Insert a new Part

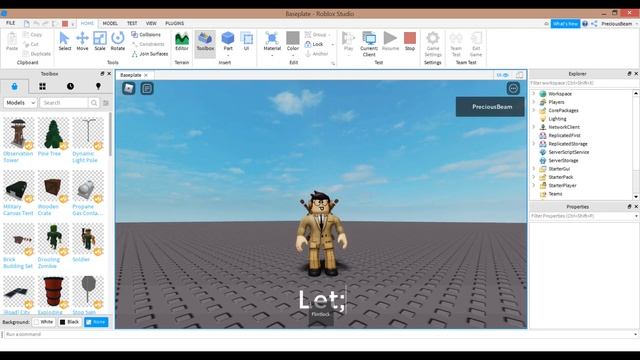pyautogui.click(x=228, y=42)
